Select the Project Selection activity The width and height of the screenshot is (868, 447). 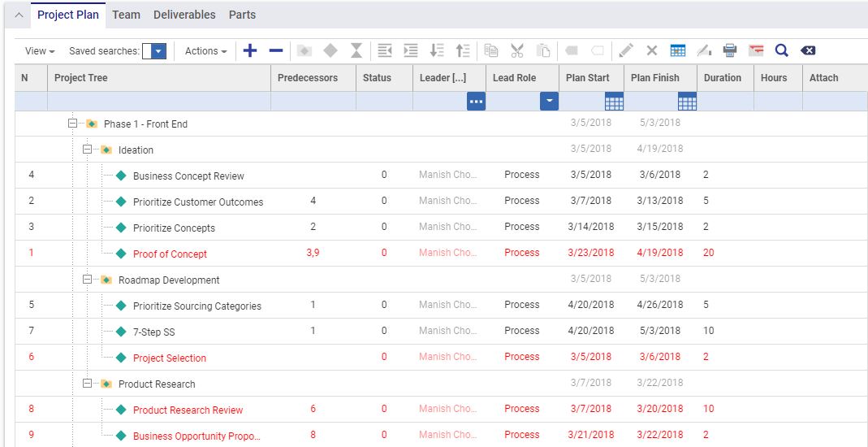coord(170,358)
